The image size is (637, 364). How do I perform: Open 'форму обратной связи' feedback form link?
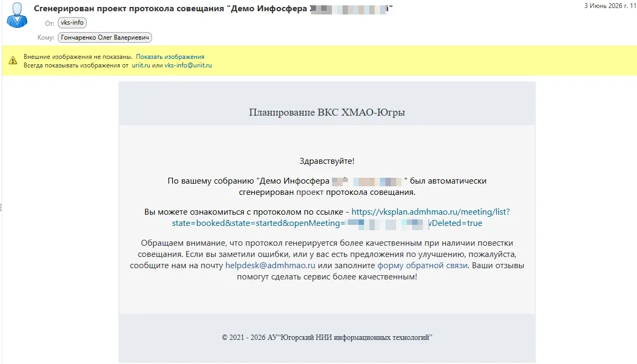coord(422,266)
